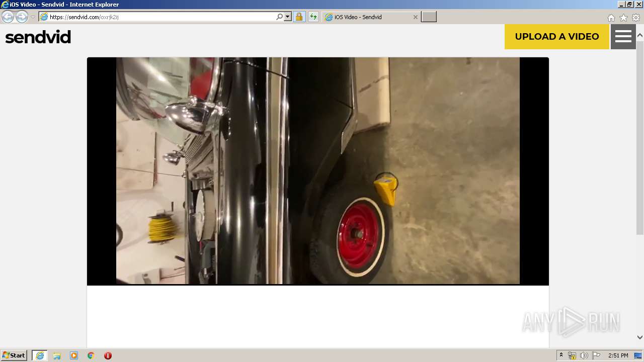Click the page scrollbar down arrow
644x362 pixels.
(x=640, y=337)
